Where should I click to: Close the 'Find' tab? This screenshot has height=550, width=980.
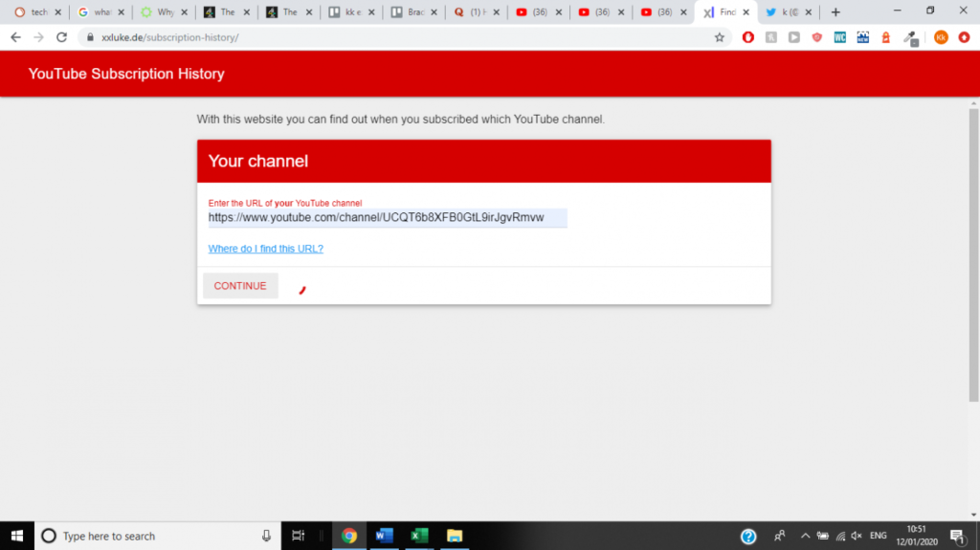pos(746,11)
